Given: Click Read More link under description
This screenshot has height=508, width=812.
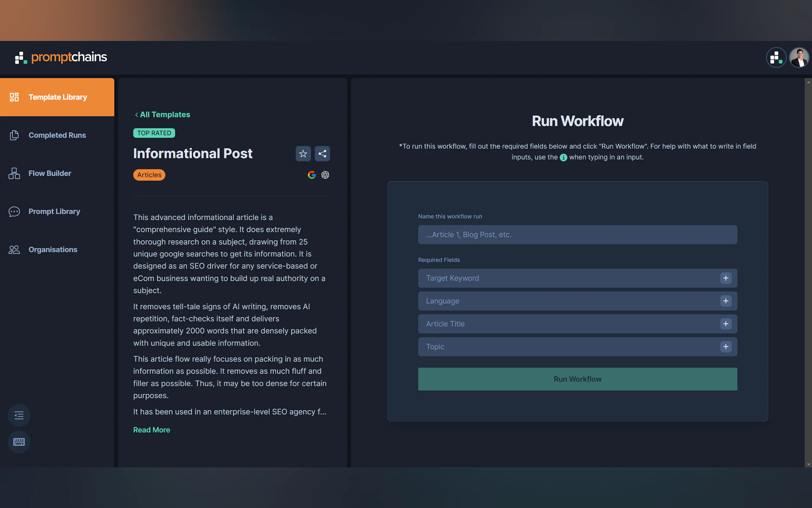Looking at the screenshot, I should pos(152,430).
